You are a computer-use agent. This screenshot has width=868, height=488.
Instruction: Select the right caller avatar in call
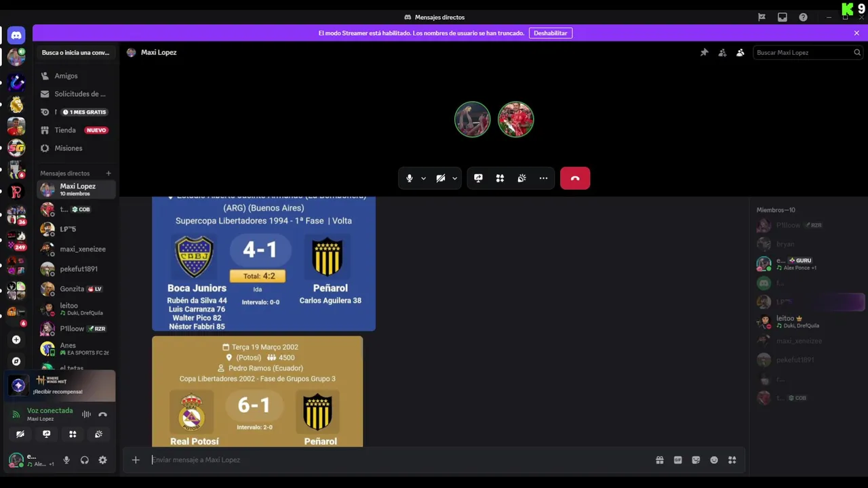(516, 119)
